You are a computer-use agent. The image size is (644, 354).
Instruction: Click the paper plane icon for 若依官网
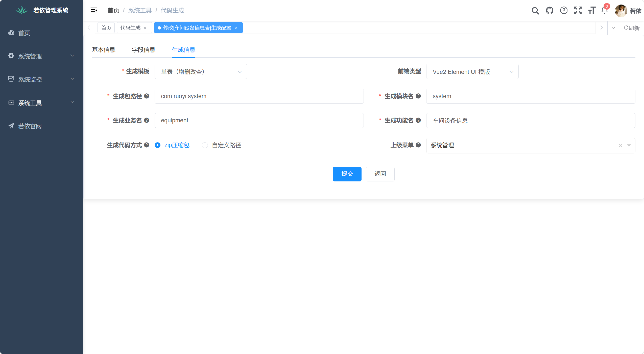coord(11,125)
